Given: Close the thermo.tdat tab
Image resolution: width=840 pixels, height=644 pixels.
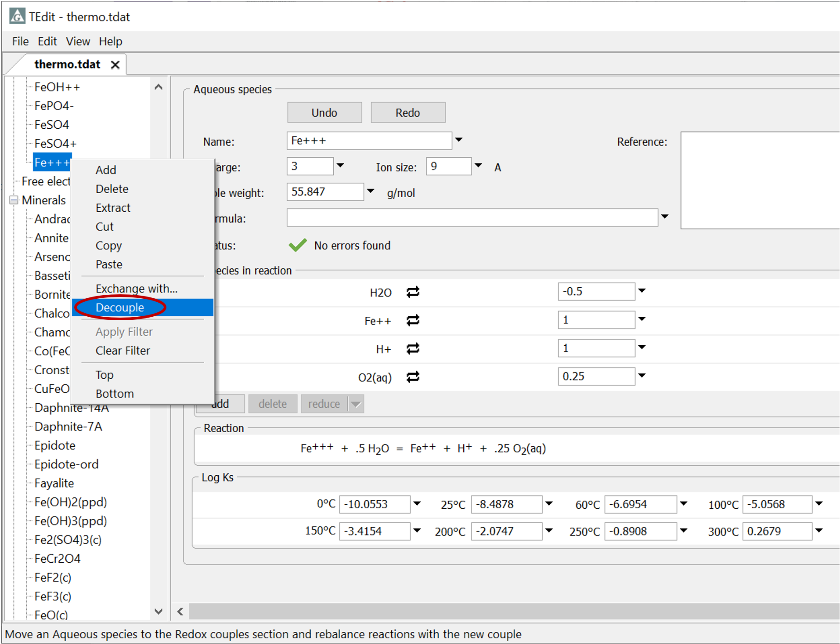Looking at the screenshot, I should pos(115,65).
